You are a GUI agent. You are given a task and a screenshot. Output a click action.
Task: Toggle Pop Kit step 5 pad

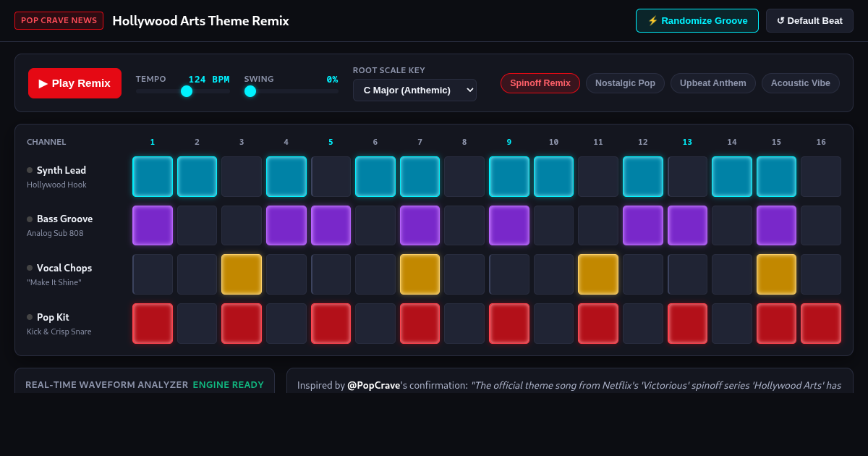[331, 324]
